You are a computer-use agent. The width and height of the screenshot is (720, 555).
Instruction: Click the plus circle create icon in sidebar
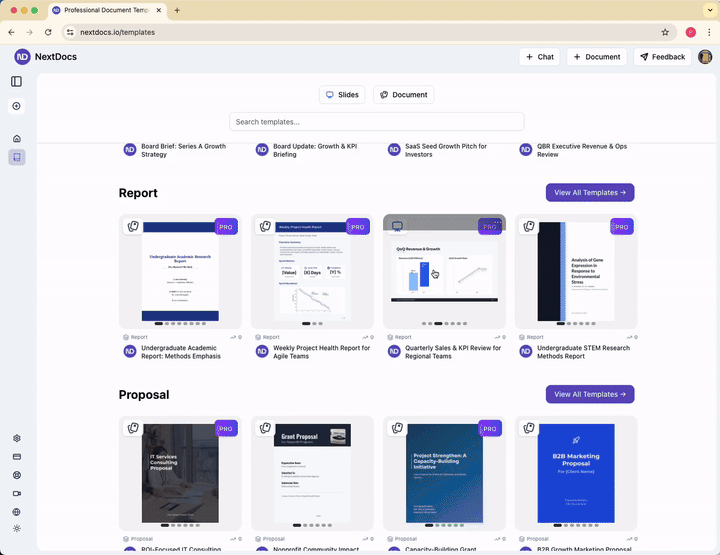coord(16,106)
